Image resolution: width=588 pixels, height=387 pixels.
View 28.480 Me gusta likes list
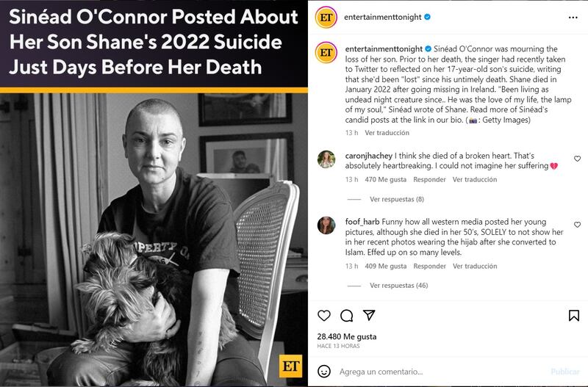point(346,336)
